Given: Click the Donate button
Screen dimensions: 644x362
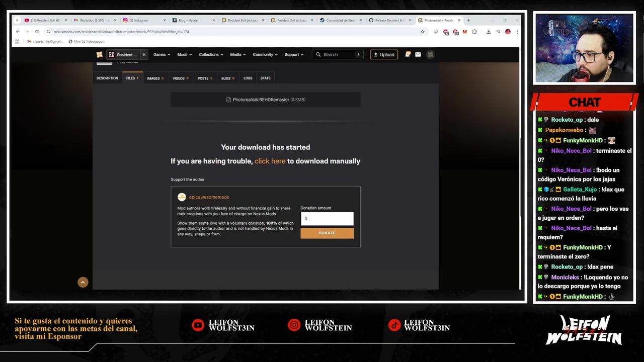Looking at the screenshot, I should [x=327, y=233].
